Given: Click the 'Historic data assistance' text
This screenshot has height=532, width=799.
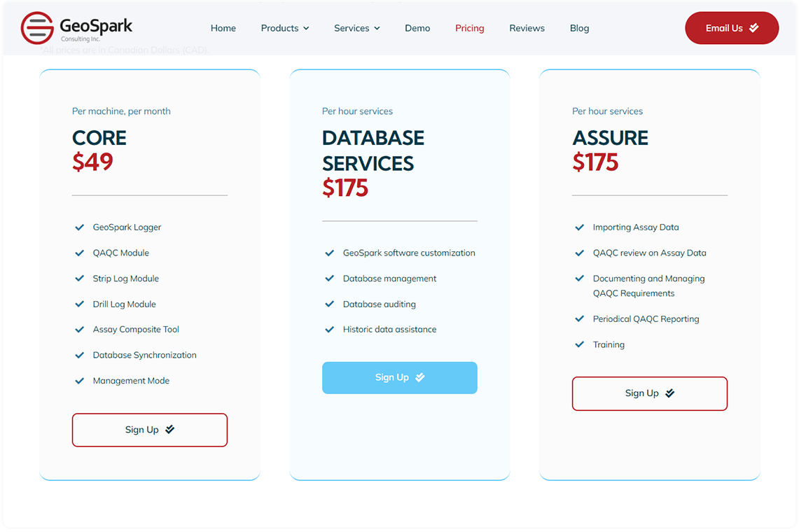Looking at the screenshot, I should coord(390,330).
